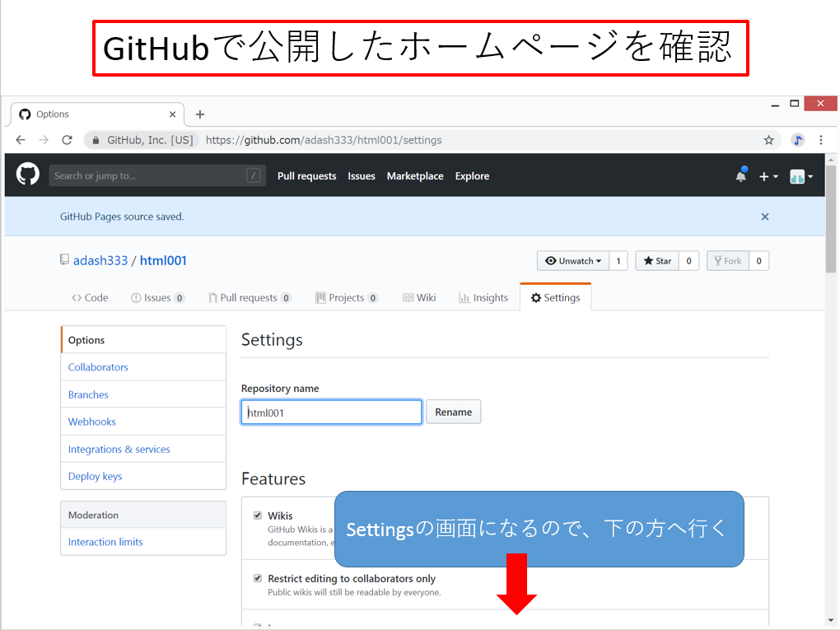Toggle Restrict editing to collaborators checkbox

[x=258, y=578]
